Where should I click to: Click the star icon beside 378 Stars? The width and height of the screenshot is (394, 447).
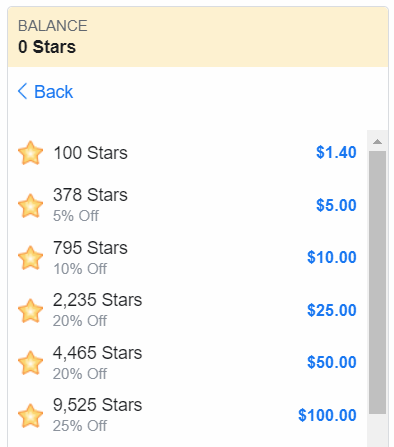coord(30,206)
